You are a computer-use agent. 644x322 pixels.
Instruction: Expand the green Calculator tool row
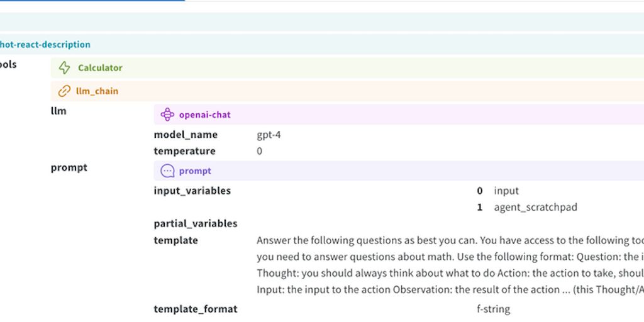click(100, 68)
